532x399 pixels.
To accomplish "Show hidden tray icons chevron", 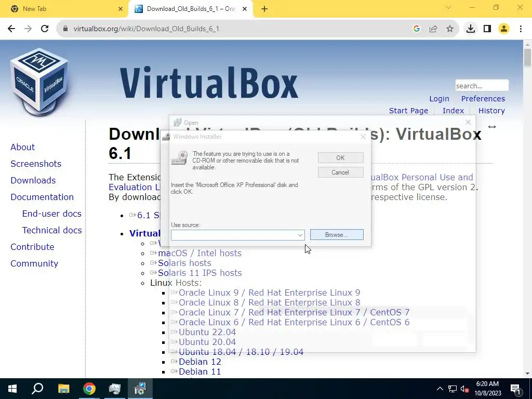I will [x=440, y=389].
